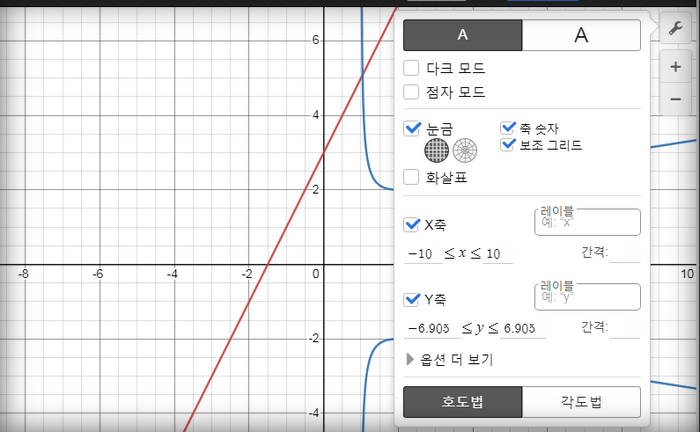Zoom out with the minus icon
This screenshot has width=700, height=432.
click(x=675, y=99)
